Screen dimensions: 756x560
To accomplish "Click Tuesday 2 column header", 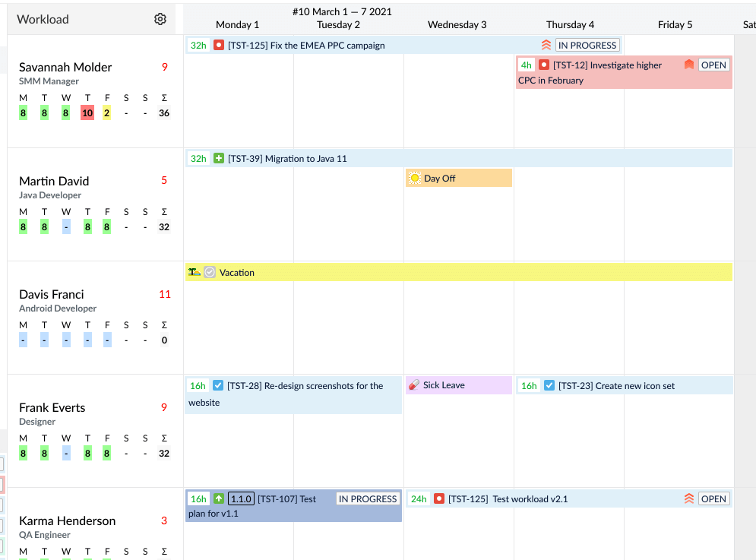I will click(x=338, y=24).
